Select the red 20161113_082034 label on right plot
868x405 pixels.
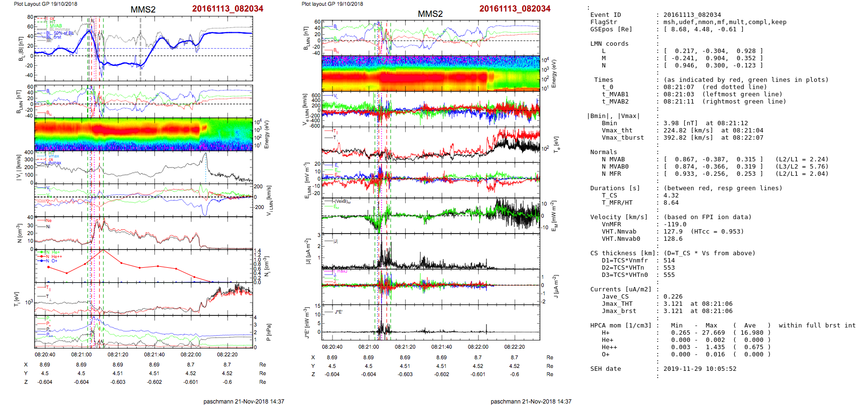(x=515, y=9)
